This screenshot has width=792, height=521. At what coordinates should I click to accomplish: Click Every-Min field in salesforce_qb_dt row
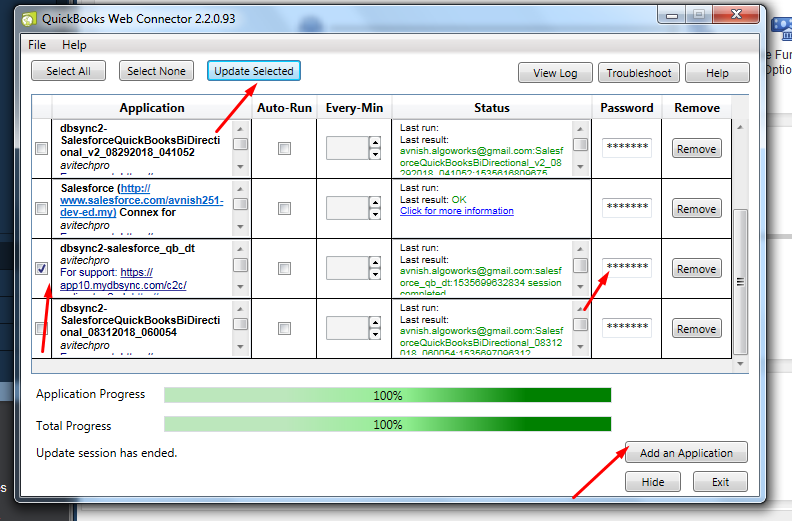point(348,268)
